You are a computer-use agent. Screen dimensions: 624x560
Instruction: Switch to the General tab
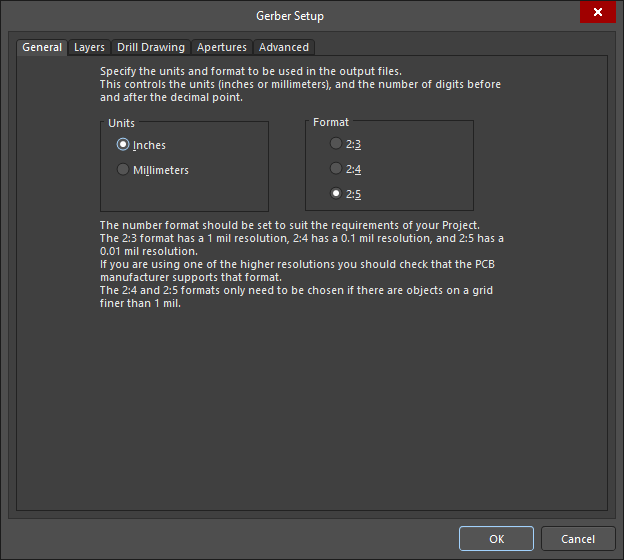coord(42,47)
